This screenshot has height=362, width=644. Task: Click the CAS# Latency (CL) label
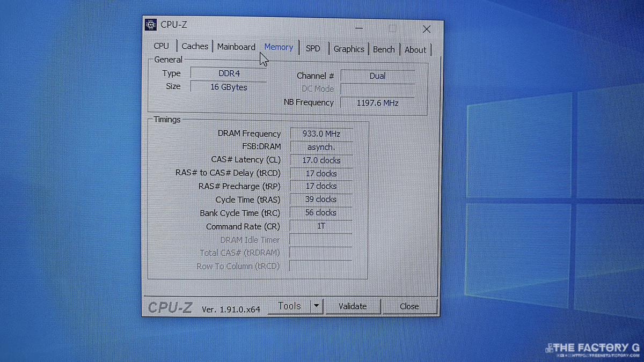coord(246,160)
